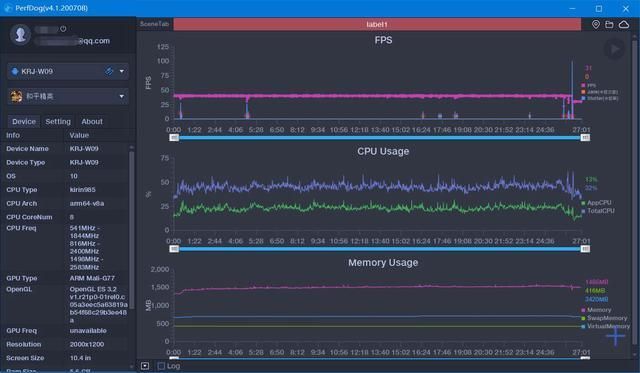
Task: Click the user avatar icon
Action: pos(20,35)
